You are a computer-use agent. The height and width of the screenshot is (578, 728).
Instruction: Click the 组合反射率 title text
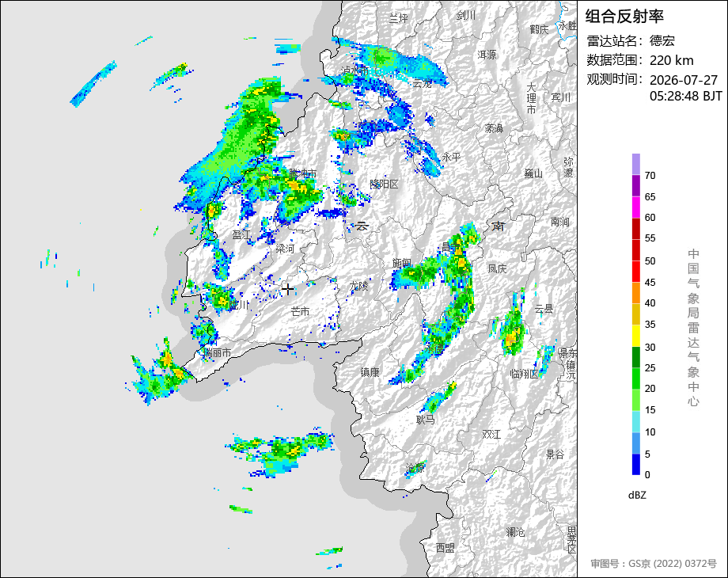pyautogui.click(x=624, y=17)
